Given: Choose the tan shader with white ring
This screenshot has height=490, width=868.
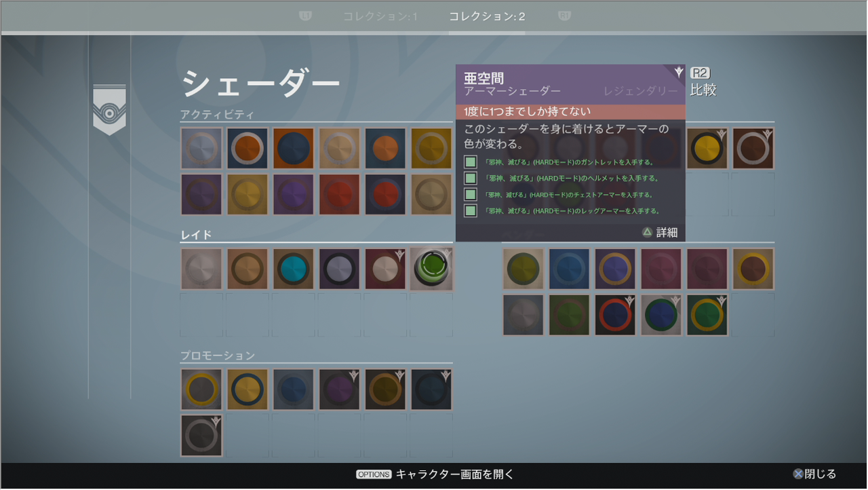Looking at the screenshot, I should (x=340, y=148).
